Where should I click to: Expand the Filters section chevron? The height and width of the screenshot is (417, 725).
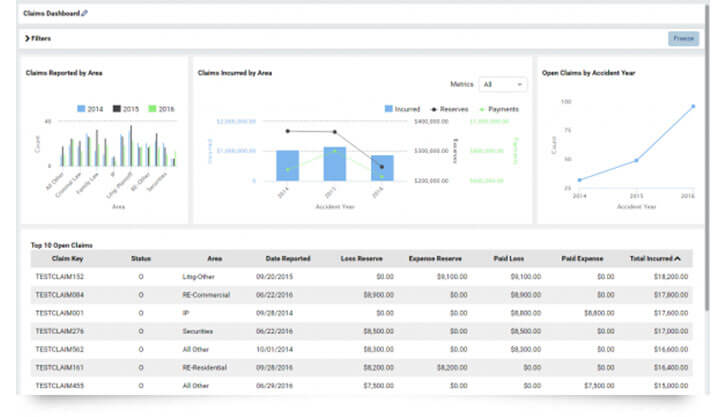click(x=27, y=38)
